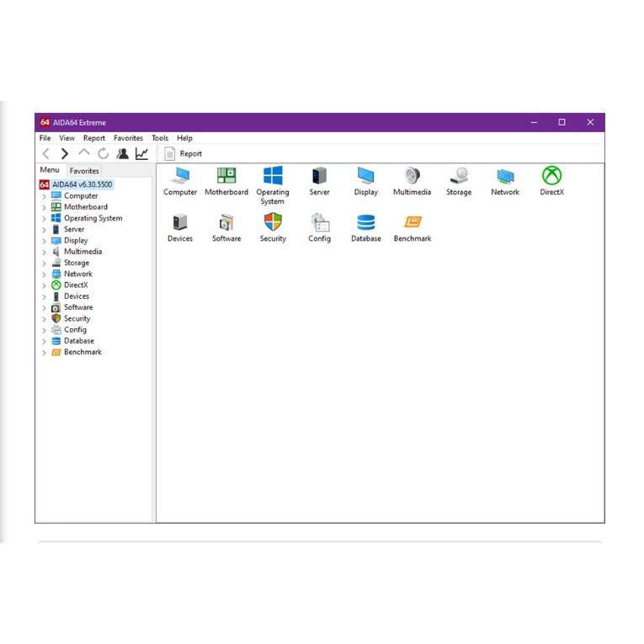Click the AIDA64 logo in title bar
The height and width of the screenshot is (644, 644).
point(45,122)
